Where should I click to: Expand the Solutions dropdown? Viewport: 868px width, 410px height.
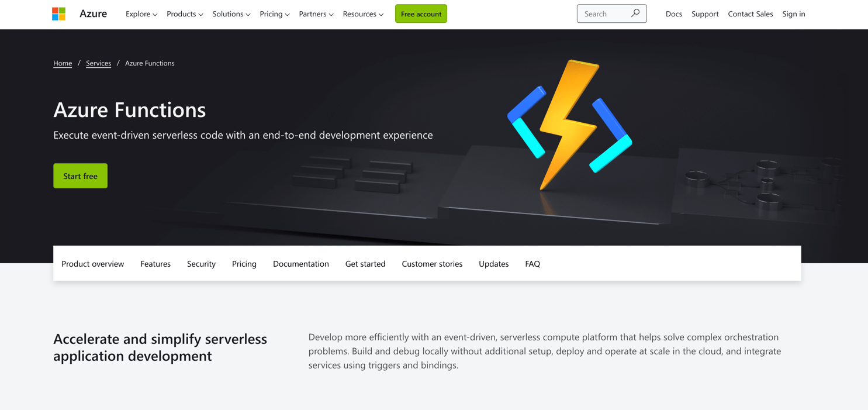point(231,13)
